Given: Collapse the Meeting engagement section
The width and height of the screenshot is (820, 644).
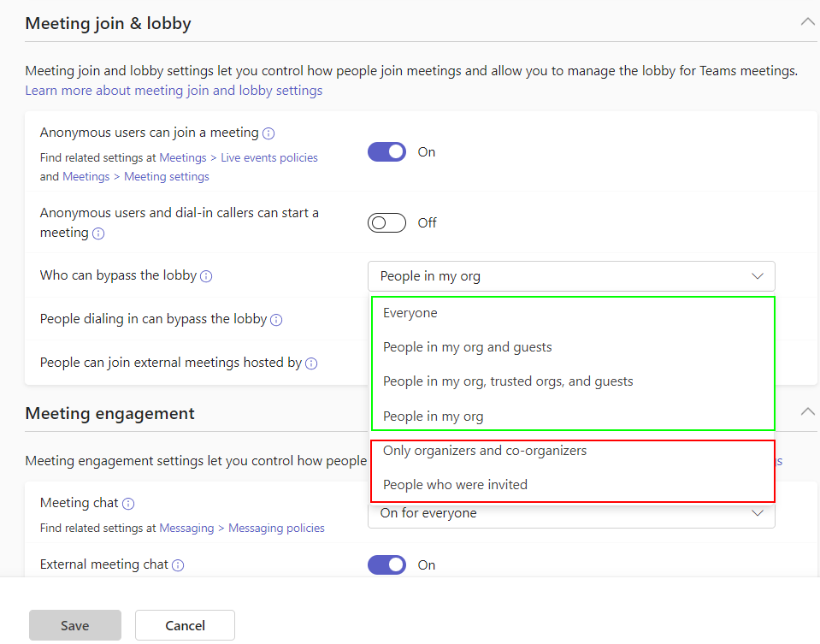Looking at the screenshot, I should pyautogui.click(x=807, y=412).
